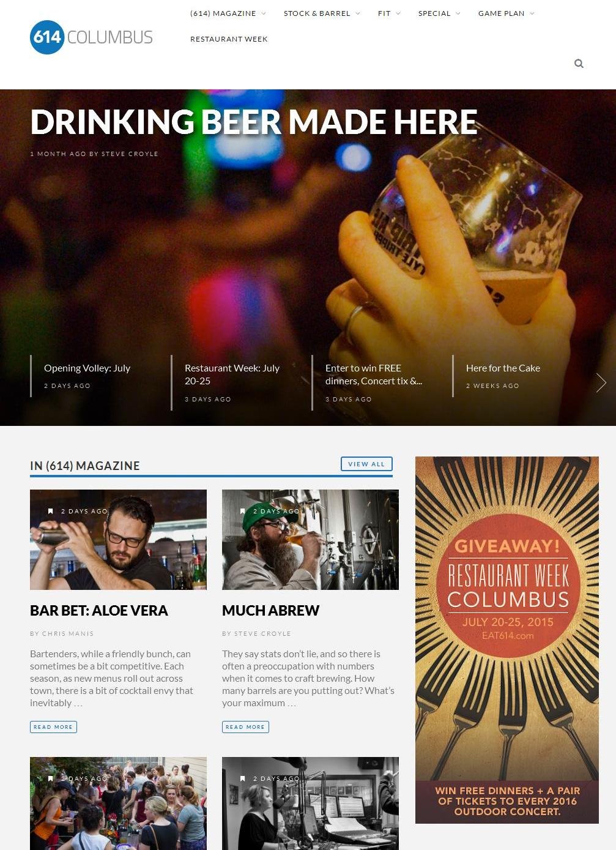
Task: Open the bartender shaking cocktail thumbnail
Action: [x=118, y=540]
